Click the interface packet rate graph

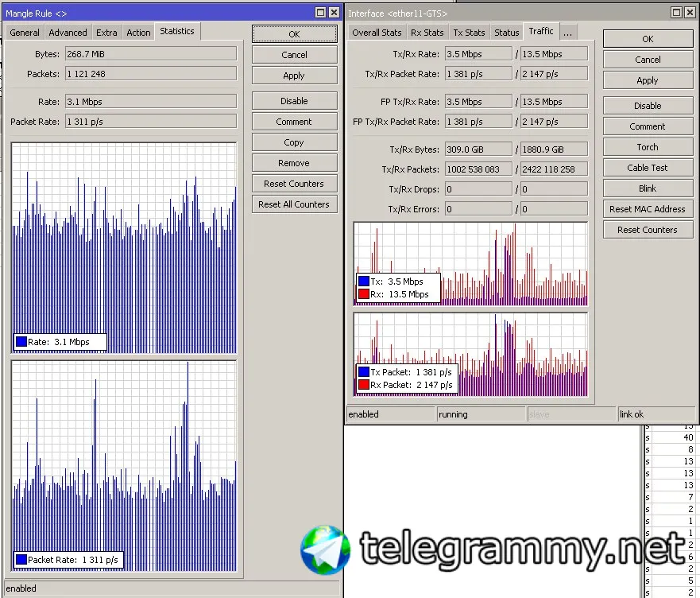coord(470,355)
